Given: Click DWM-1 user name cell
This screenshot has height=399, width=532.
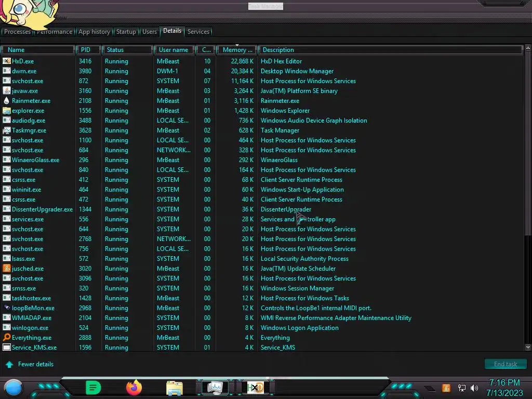Looking at the screenshot, I should click(x=167, y=71).
